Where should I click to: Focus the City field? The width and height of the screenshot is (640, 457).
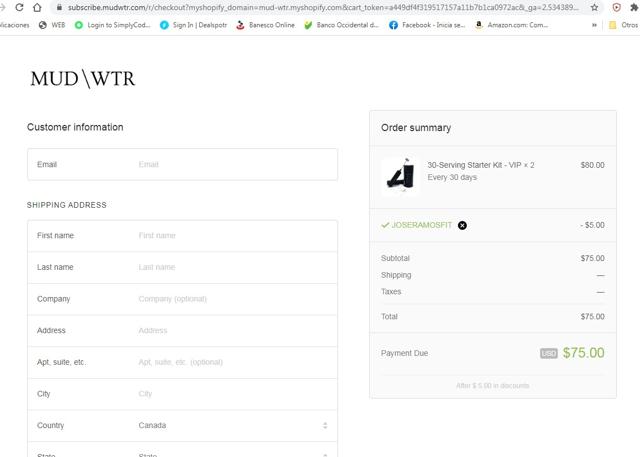coord(182,394)
